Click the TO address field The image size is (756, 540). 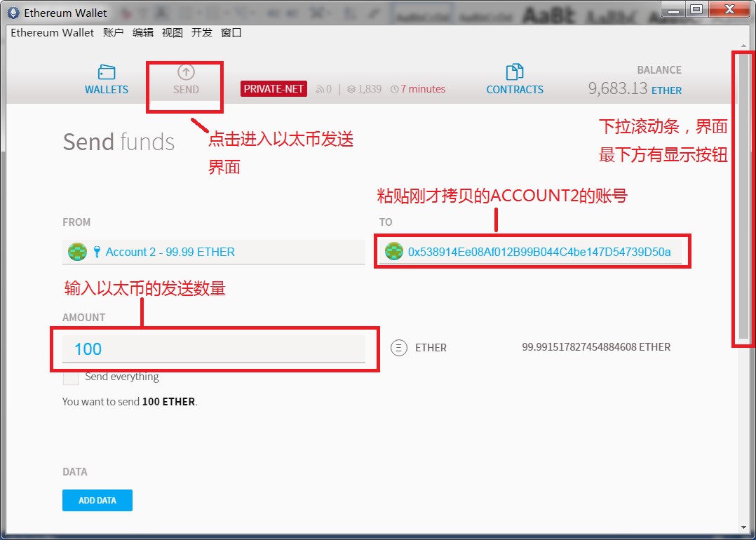[x=530, y=252]
